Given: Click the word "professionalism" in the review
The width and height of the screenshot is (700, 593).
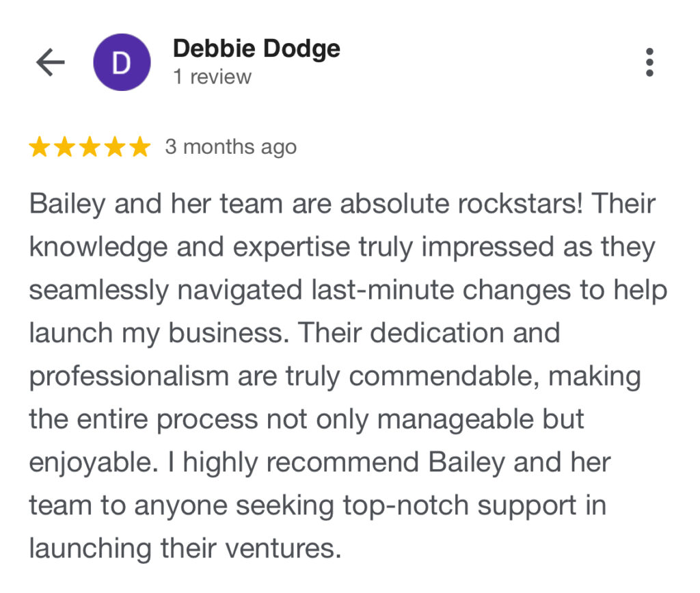Looking at the screenshot, I should [129, 376].
